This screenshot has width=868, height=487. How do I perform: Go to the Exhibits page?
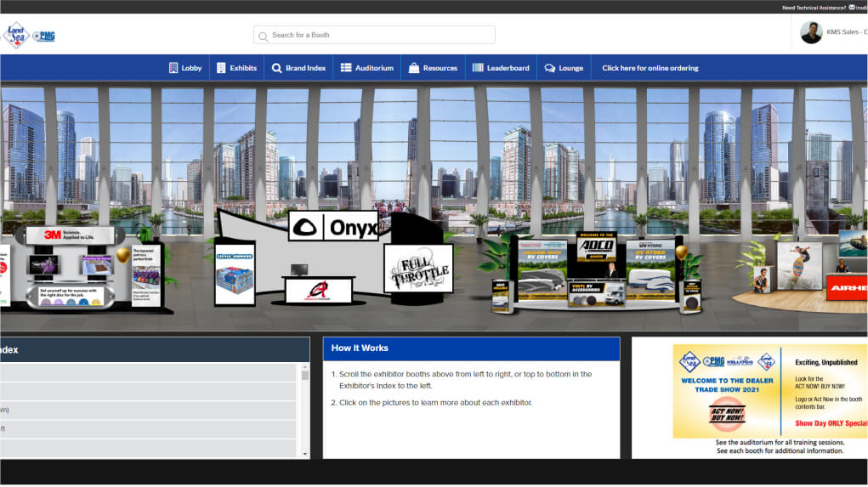pos(236,68)
